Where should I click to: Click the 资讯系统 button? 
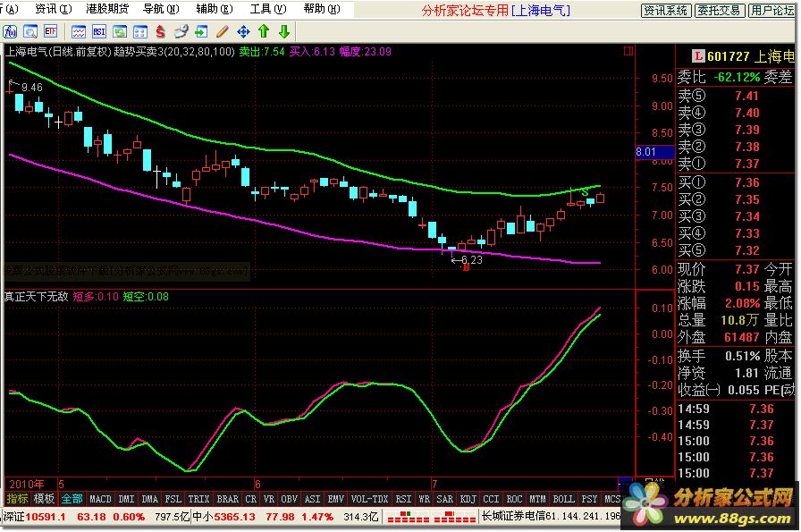[666, 10]
